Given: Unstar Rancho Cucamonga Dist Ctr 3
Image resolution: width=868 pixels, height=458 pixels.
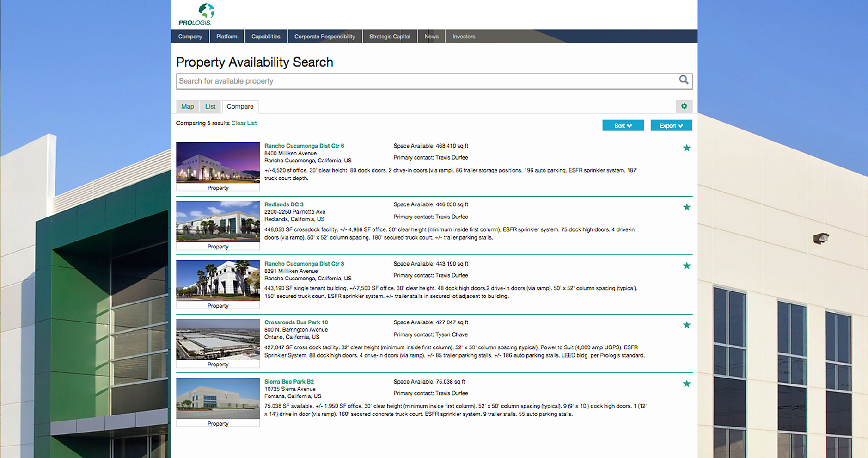Looking at the screenshot, I should [x=687, y=266].
